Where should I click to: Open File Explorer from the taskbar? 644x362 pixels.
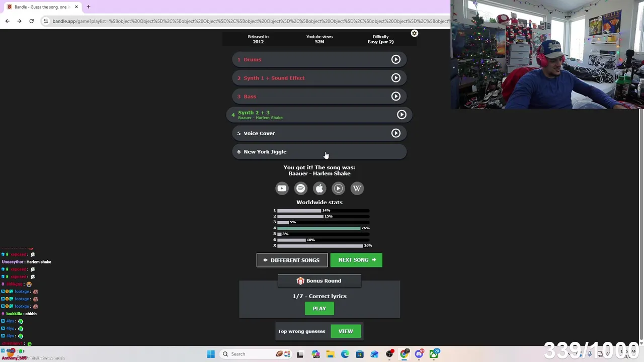coord(330,354)
